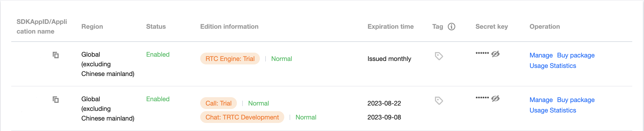Click the Status column header

click(156, 27)
